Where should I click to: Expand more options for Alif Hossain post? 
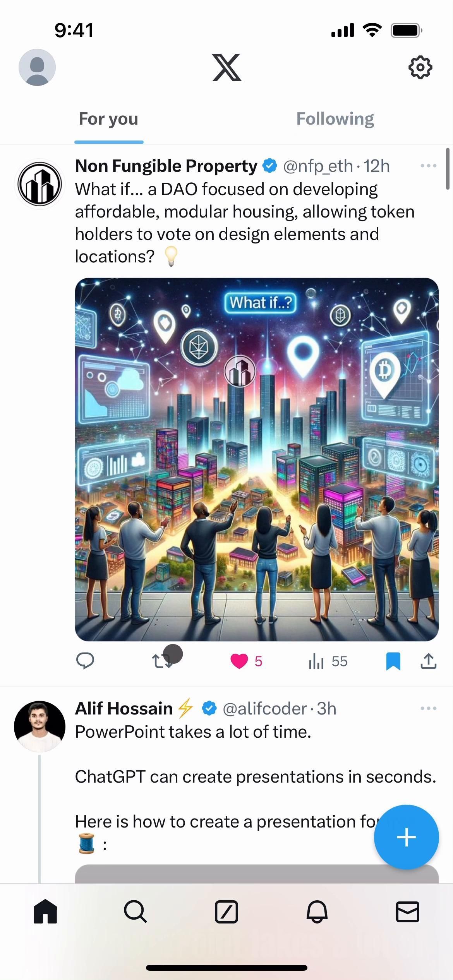pyautogui.click(x=429, y=708)
